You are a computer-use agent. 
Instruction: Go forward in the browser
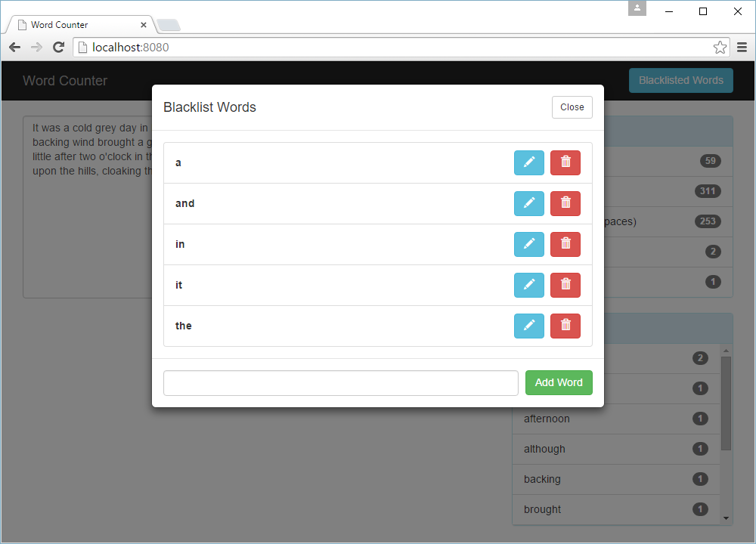(x=36, y=47)
